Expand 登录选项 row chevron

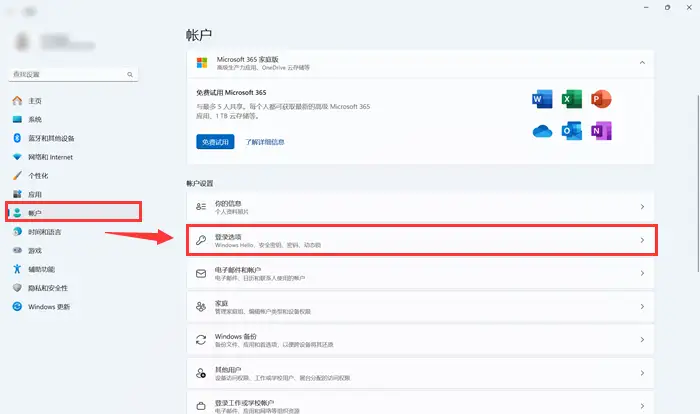642,240
